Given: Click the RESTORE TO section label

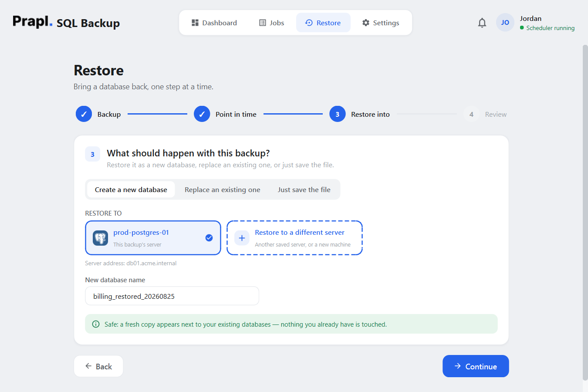Looking at the screenshot, I should coord(103,213).
